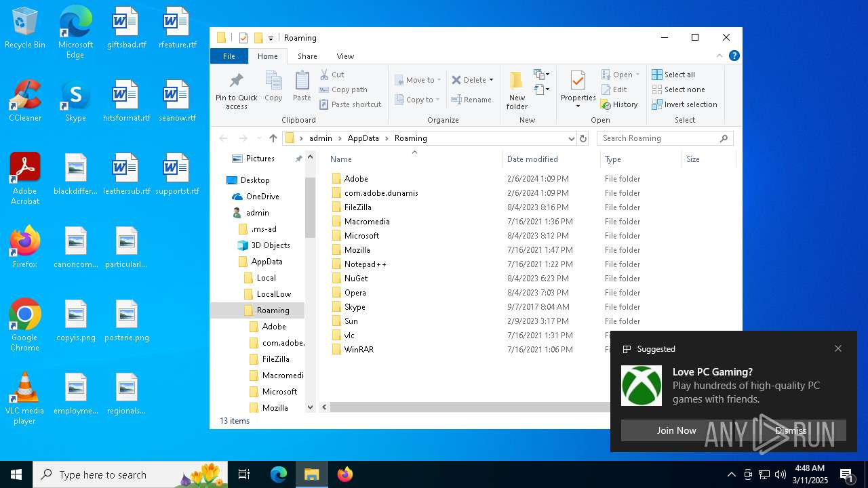868x488 pixels.
Task: Select LocalLow in navigation tree
Action: coord(273,294)
